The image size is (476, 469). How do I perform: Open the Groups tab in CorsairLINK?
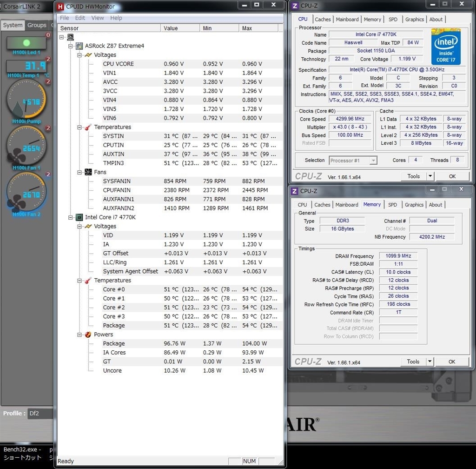(37, 25)
